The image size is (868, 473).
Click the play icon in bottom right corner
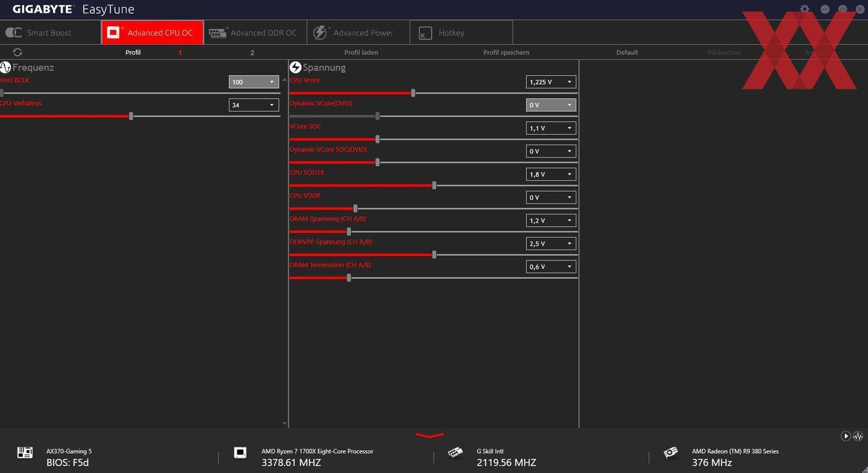[846, 436]
